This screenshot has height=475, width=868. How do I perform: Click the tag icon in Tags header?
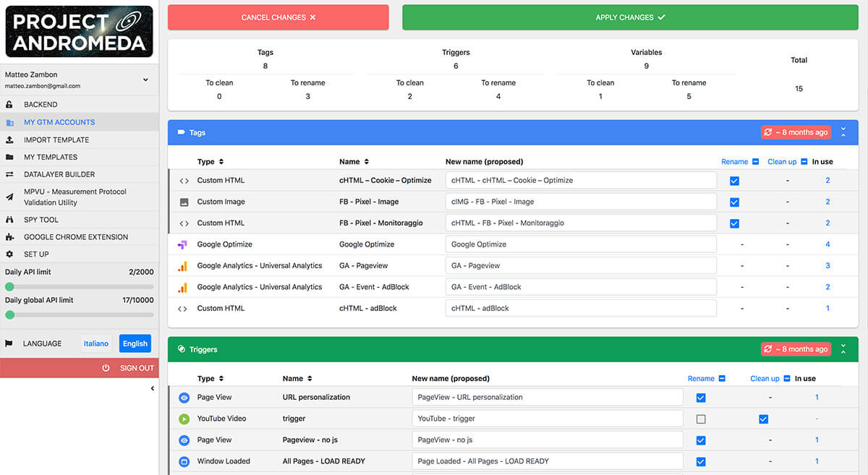(181, 132)
